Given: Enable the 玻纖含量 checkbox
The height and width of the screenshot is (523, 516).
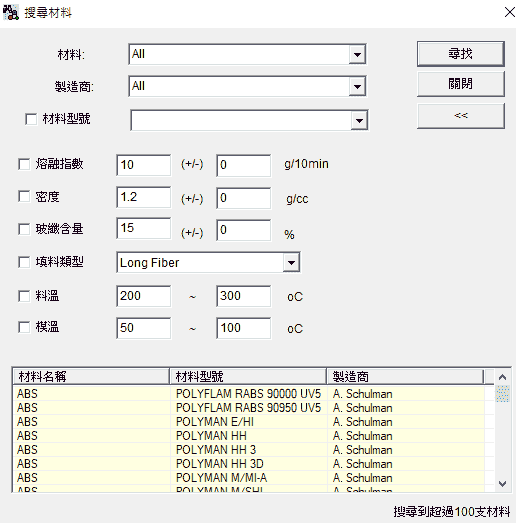Looking at the screenshot, I should pyautogui.click(x=24, y=229).
